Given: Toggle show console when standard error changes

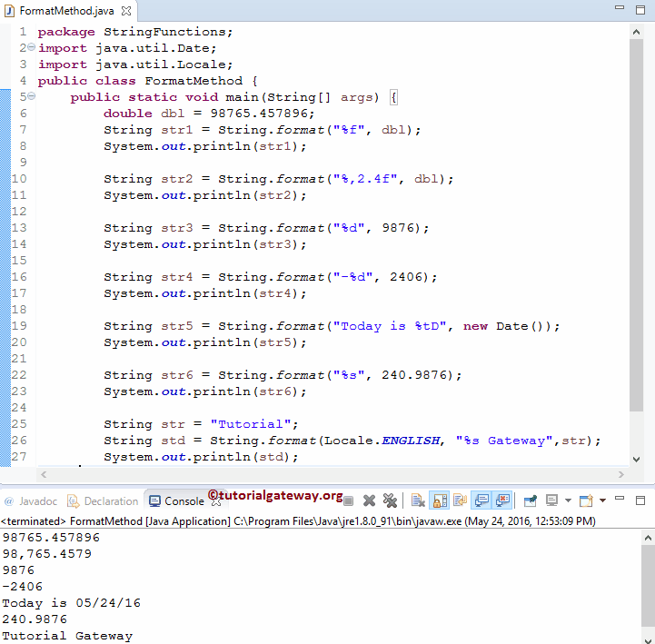Looking at the screenshot, I should pos(501,500).
